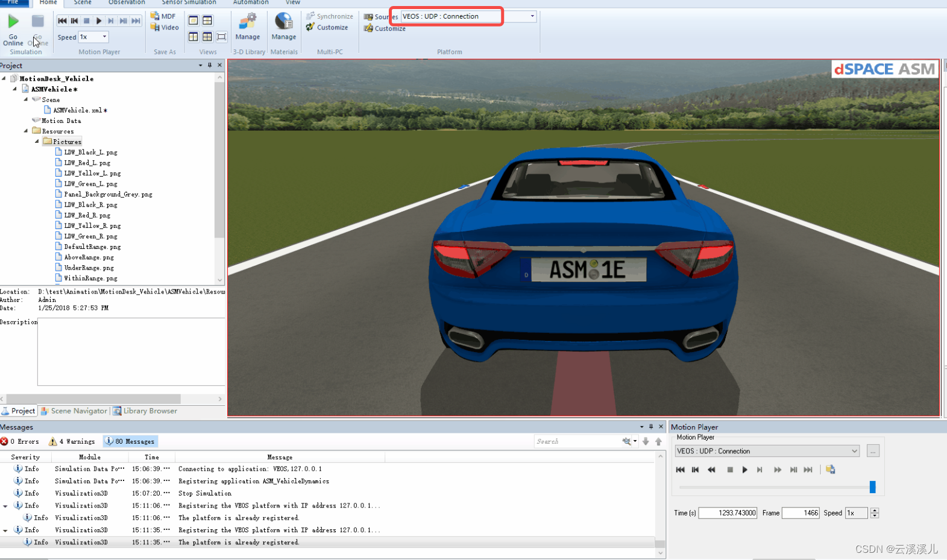Toggle the 0 Errors message filter

20,441
